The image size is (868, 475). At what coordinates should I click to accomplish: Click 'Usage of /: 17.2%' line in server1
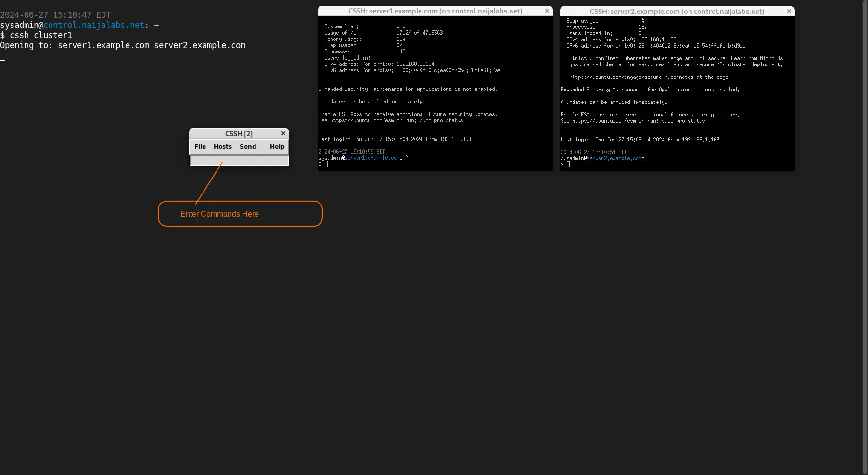[x=383, y=33]
